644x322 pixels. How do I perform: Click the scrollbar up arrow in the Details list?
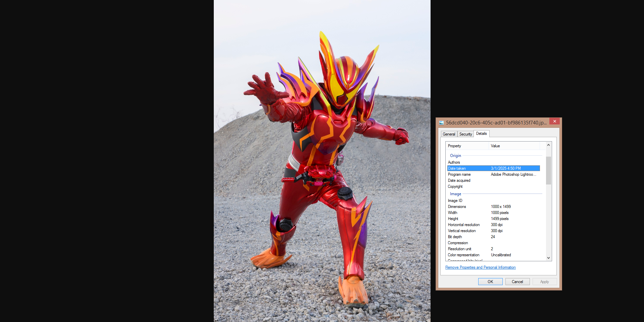pyautogui.click(x=548, y=145)
